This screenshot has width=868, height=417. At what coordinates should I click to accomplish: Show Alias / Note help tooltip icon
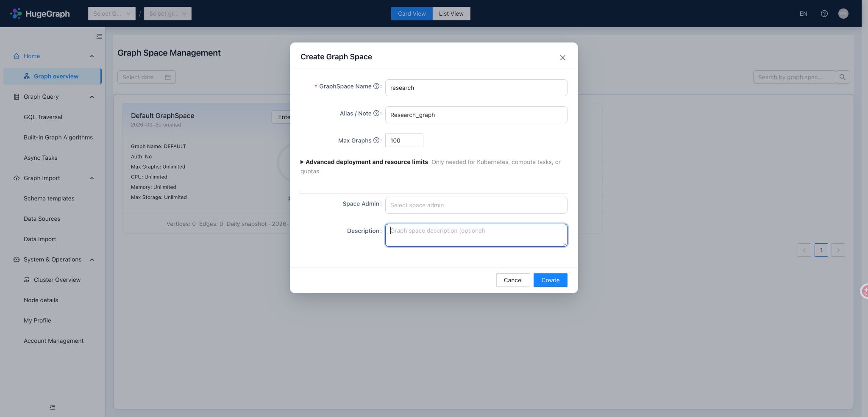(x=376, y=113)
